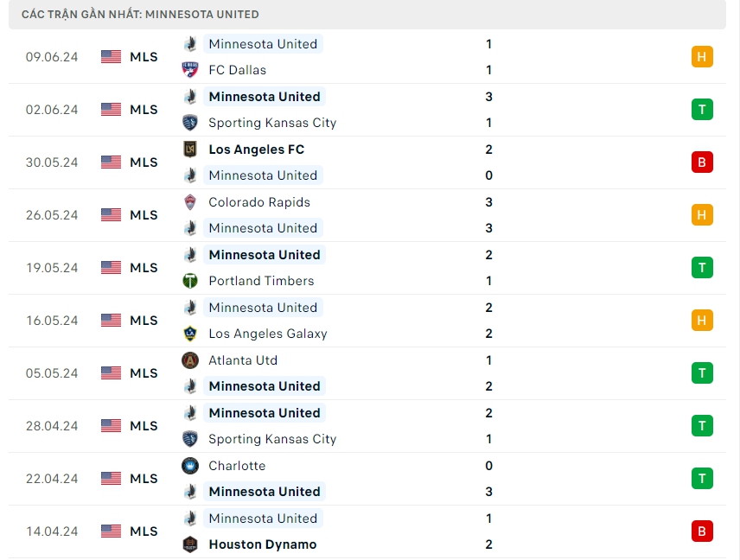Click the red B badge for 30.05.24
This screenshot has width=740, height=560.
702,162
